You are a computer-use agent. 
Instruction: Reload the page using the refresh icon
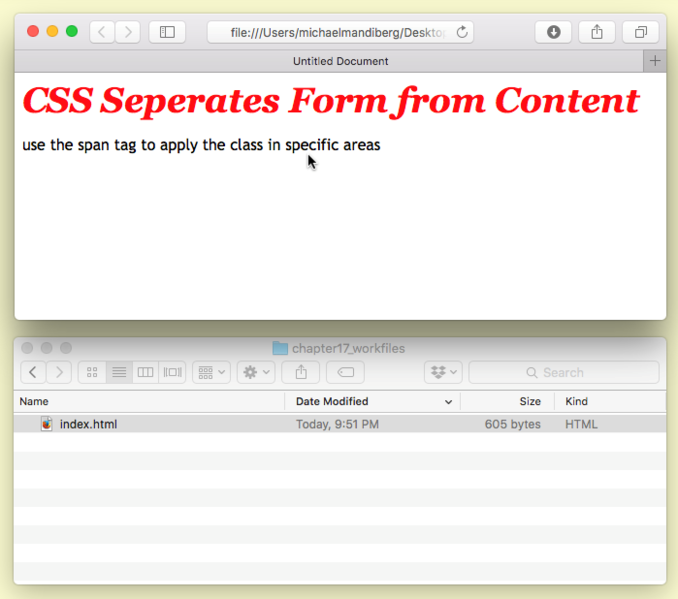pos(462,32)
